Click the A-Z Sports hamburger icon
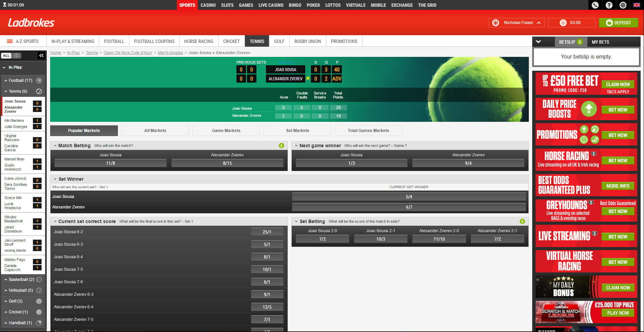The image size is (644, 332). (x=10, y=41)
